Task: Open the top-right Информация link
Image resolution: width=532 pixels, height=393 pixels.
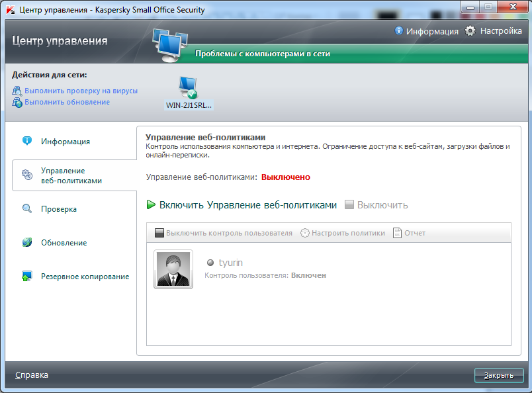Action: (432, 31)
